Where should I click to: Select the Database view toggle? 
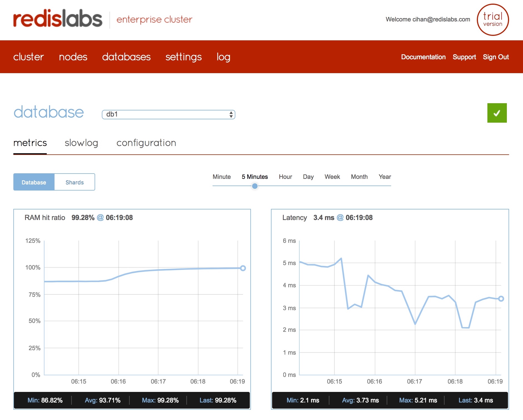[34, 182]
